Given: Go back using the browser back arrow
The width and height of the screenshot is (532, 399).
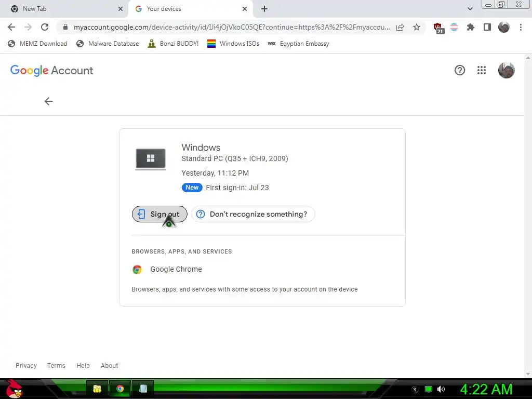Looking at the screenshot, I should point(11,27).
